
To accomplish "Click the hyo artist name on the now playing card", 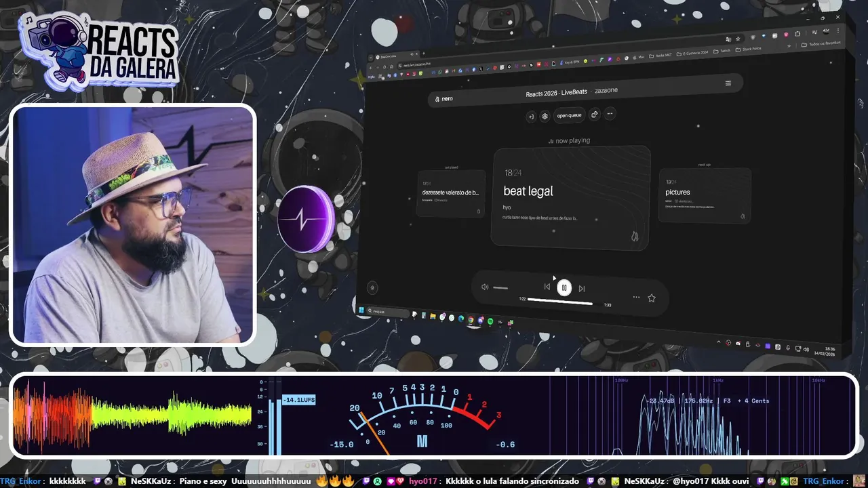I will point(507,207).
